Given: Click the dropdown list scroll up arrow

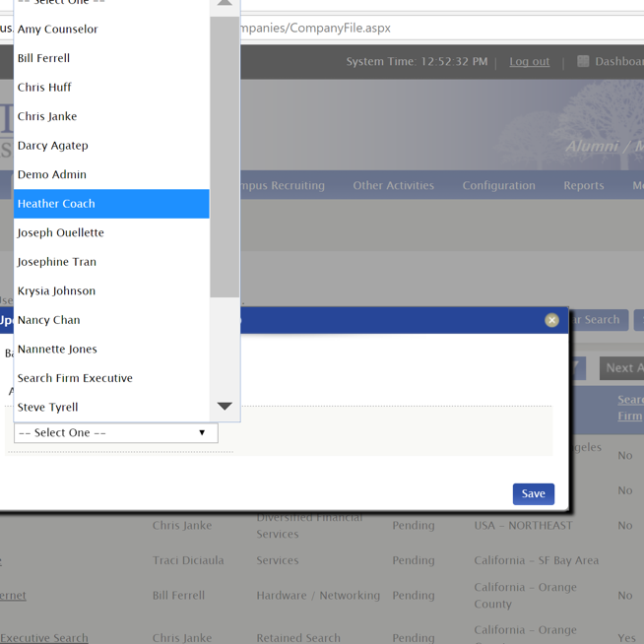Looking at the screenshot, I should pyautogui.click(x=225, y=4).
